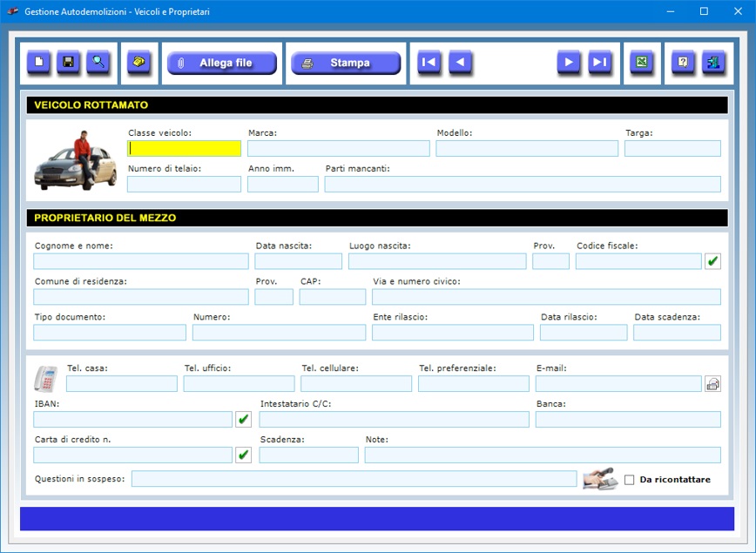This screenshot has height=553, width=756.
Task: Verify Carta di credito with check icon
Action: click(x=244, y=455)
